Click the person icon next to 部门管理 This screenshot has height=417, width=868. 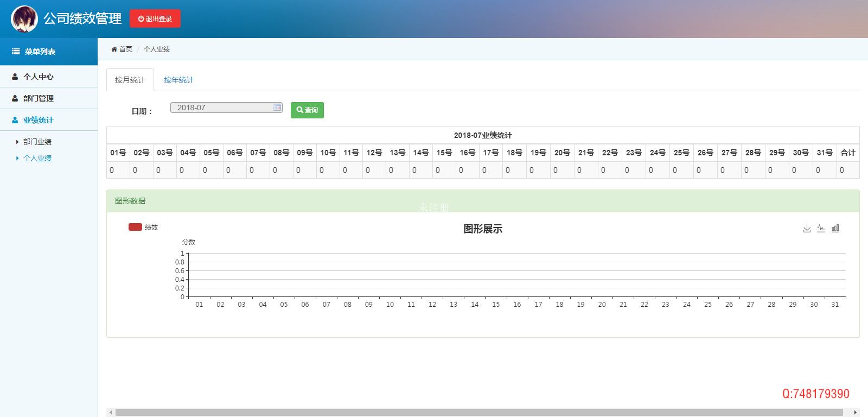tap(15, 98)
